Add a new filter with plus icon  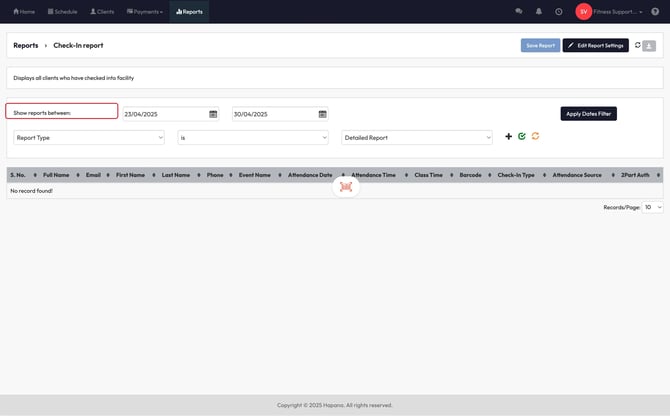click(x=508, y=137)
